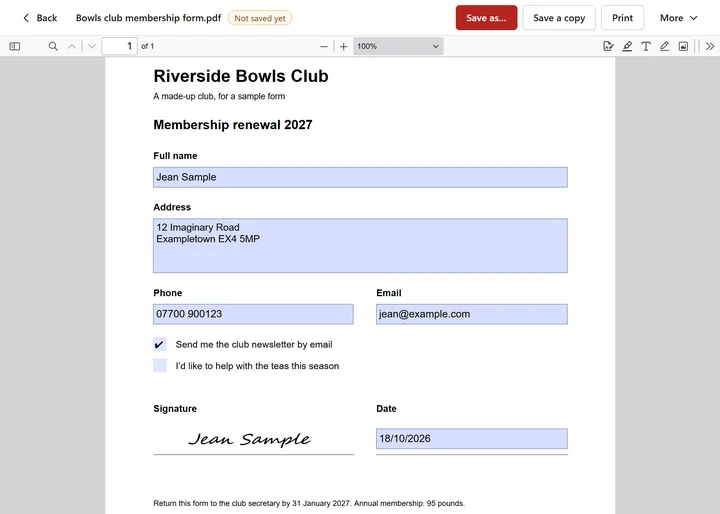
Task: Uncheck the club newsletter by email box
Action: [160, 345]
